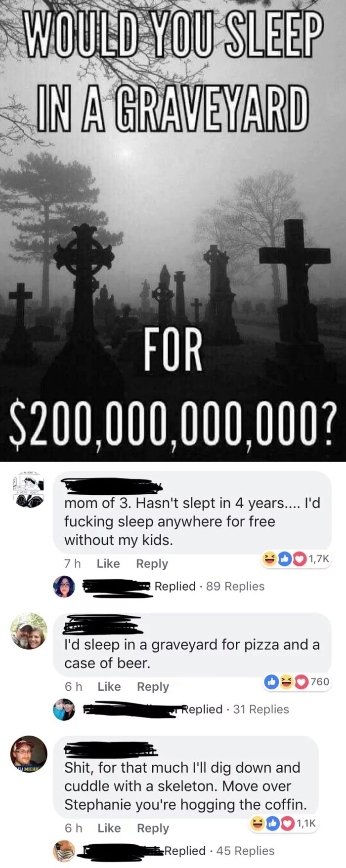Viewport: 346px width, 868px height.
Task: Expand the 45 Replies thread
Action: [245, 851]
